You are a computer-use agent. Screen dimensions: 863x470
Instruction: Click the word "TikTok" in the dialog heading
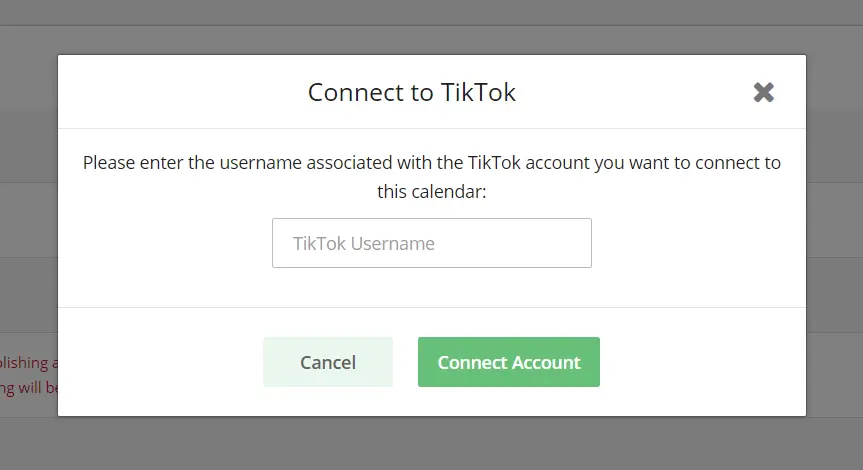[x=478, y=93]
